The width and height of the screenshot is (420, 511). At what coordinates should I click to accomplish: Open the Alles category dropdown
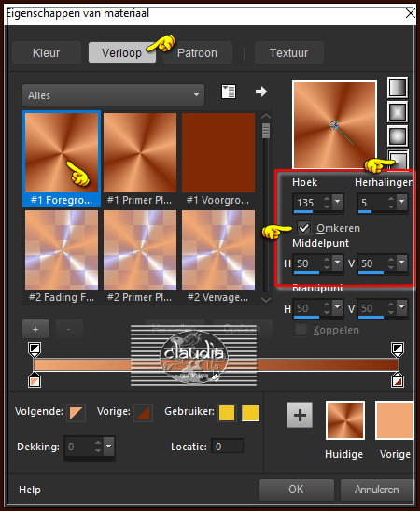point(113,95)
